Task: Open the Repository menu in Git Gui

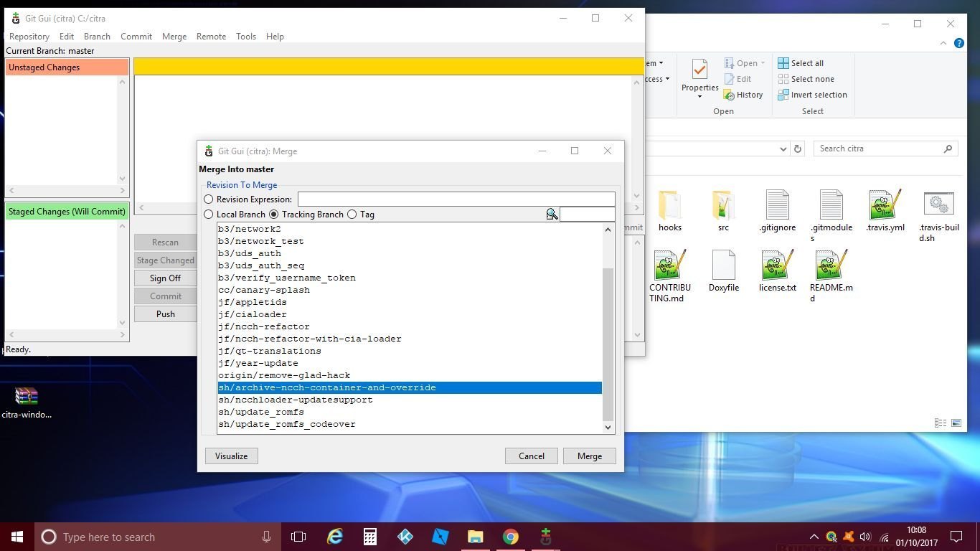Action: pyautogui.click(x=29, y=37)
